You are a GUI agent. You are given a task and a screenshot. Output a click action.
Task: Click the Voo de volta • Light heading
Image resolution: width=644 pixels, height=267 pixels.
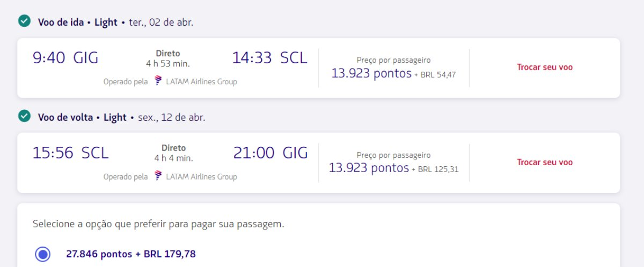(82, 117)
